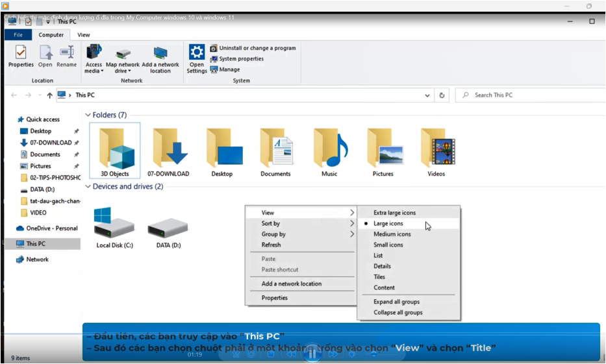Image resolution: width=606 pixels, height=364 pixels.
Task: Open System properties from the ribbon
Action: point(237,58)
